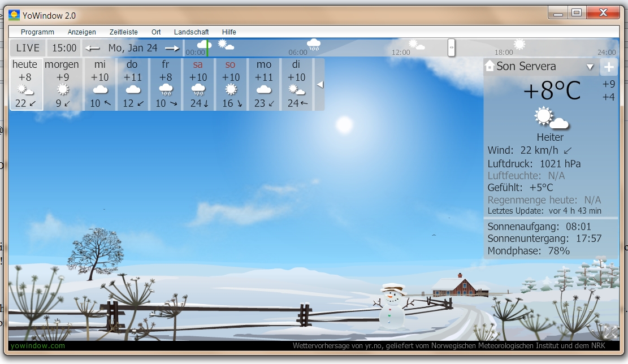Screen dimensions: 628x364
Task: Select the sa forecast day
Action: click(x=198, y=84)
